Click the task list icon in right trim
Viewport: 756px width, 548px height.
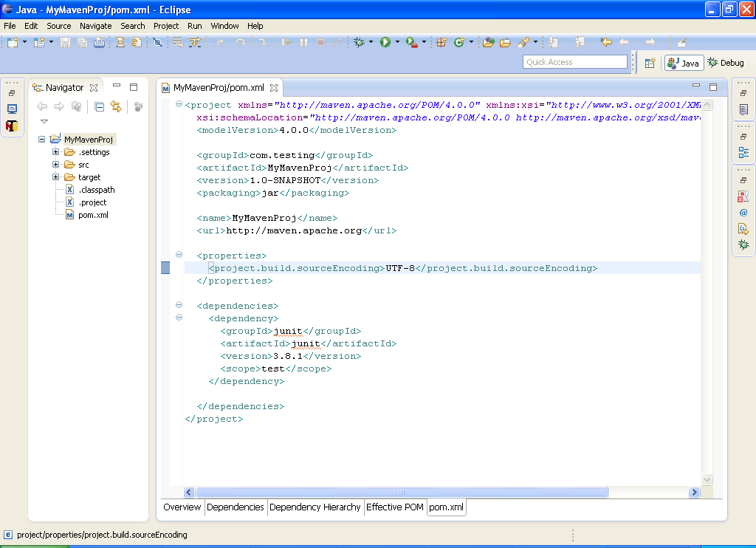click(743, 109)
